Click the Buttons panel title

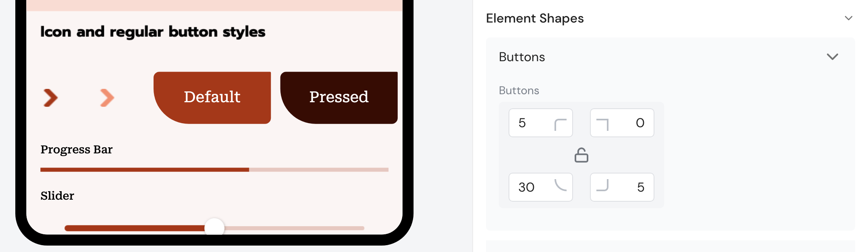tap(522, 57)
